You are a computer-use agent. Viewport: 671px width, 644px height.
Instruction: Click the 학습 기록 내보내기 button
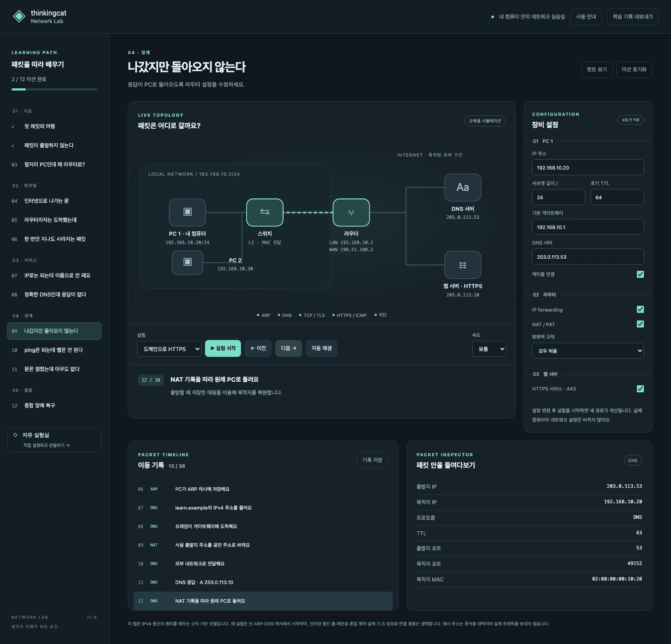point(633,17)
